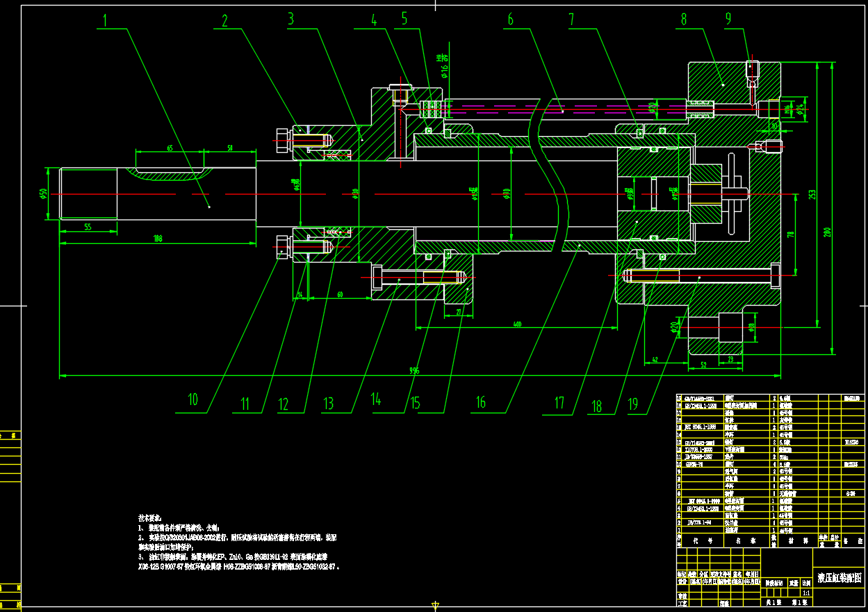Viewport: 868px width, 612px height.
Task: Select the 液压缸装配图 drawing title text
Action: pos(839,577)
